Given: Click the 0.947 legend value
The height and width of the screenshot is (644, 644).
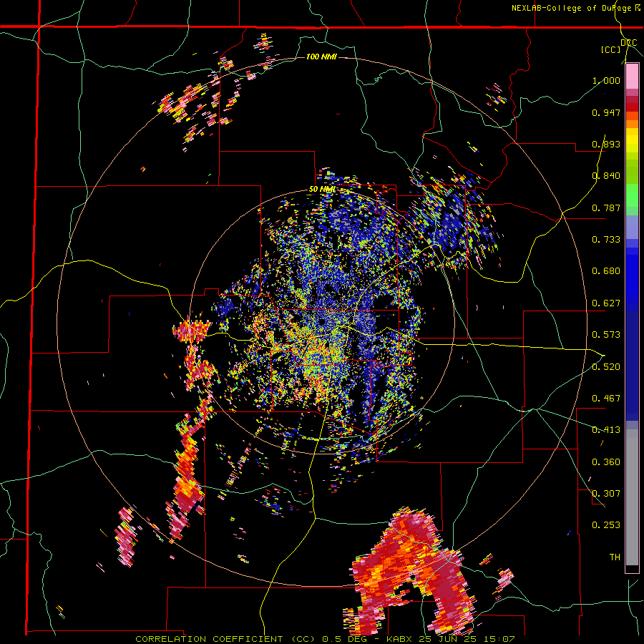Looking at the screenshot, I should 606,112.
